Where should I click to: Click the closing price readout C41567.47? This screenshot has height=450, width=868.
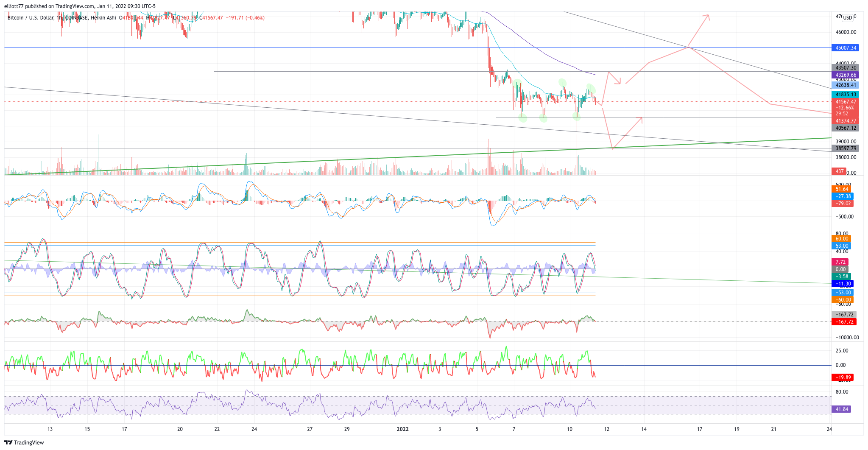coord(211,18)
